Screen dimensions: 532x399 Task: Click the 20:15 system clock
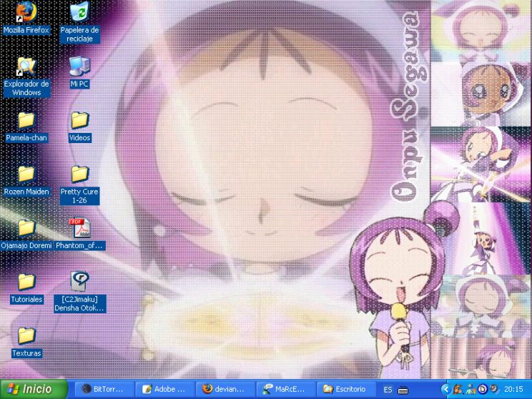[x=513, y=390]
